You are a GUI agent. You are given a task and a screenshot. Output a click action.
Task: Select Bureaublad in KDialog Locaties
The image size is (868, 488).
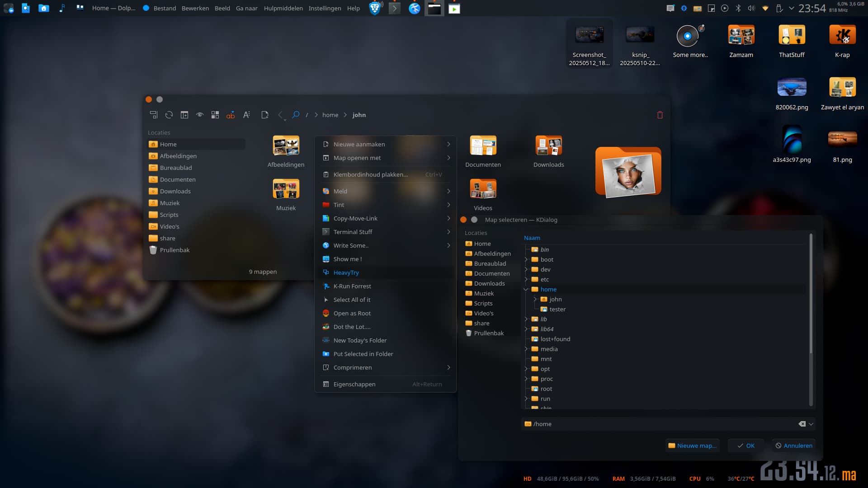pos(490,263)
